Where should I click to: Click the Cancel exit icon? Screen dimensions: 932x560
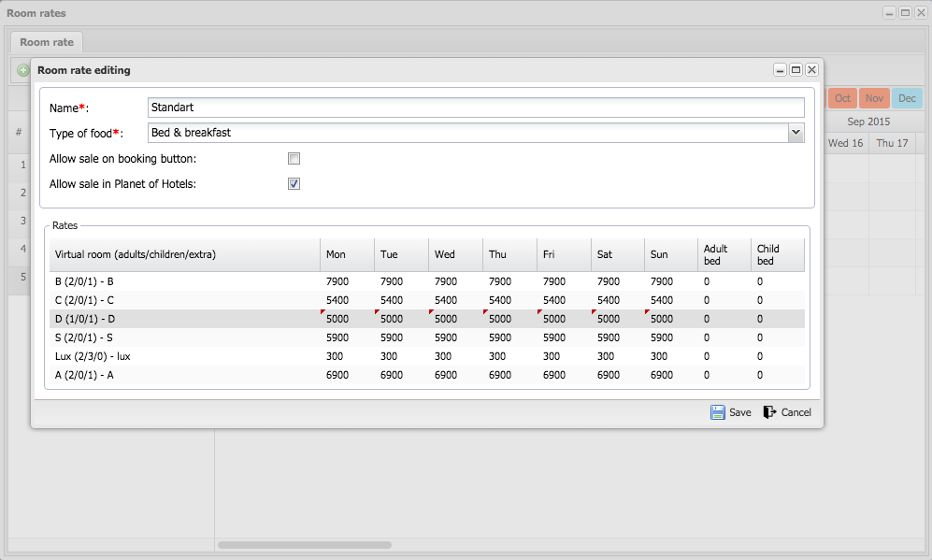click(x=769, y=412)
